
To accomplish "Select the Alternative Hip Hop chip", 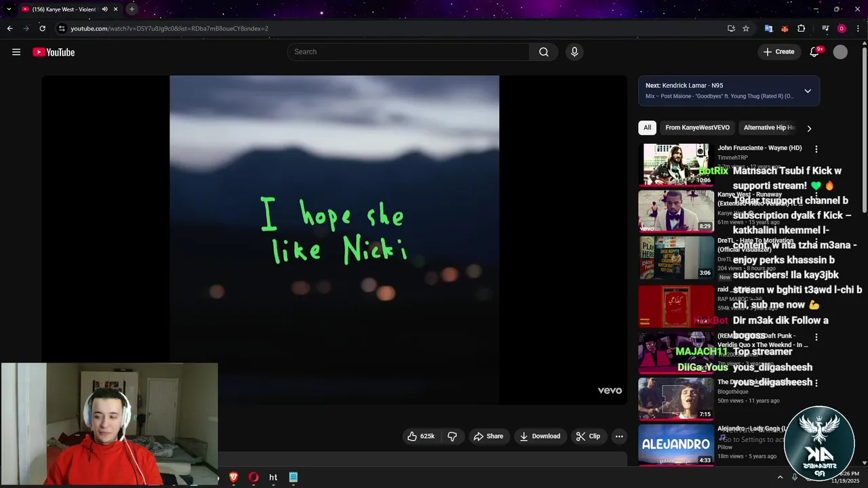I will coord(769,127).
